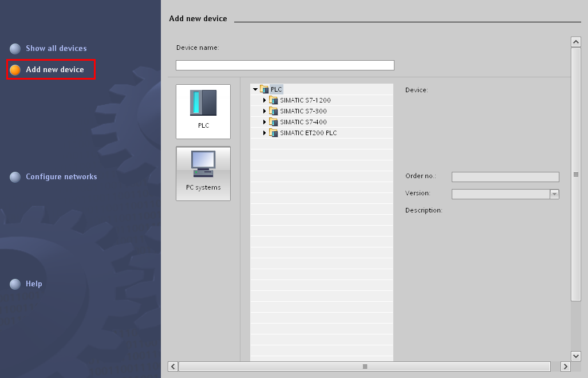Open Show all devices in sidebar
Screen dimensions: 588x378
[x=56, y=49]
